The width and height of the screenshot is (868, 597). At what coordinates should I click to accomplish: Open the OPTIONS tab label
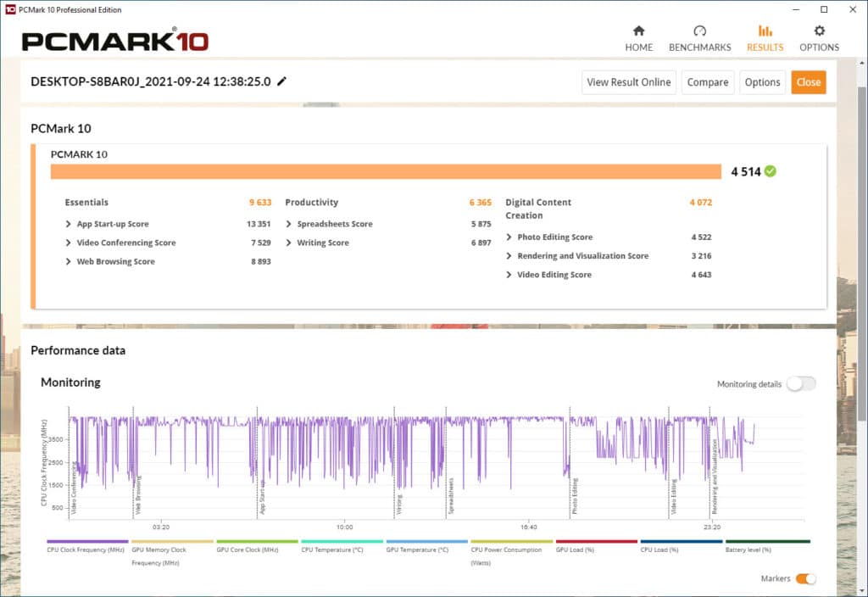[820, 47]
